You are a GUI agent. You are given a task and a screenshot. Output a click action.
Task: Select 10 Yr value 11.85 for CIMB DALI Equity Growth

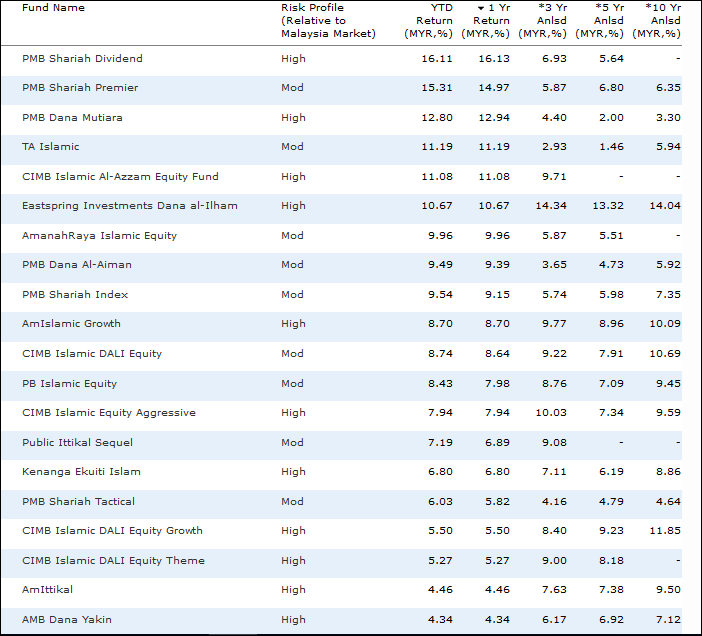click(x=665, y=531)
